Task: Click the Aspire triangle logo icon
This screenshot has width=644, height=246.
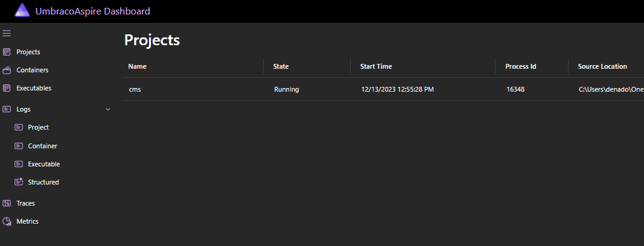Action: click(22, 10)
